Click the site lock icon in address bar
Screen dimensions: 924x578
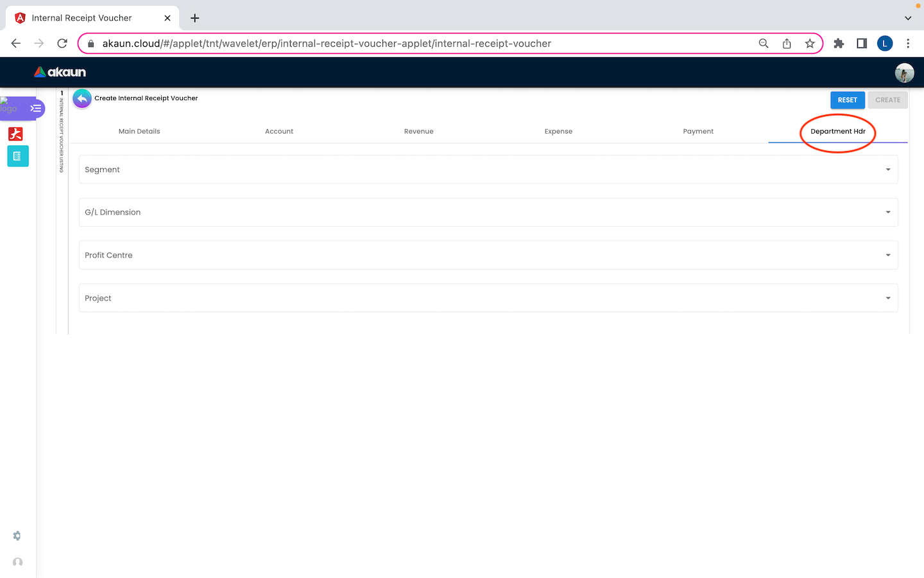click(x=90, y=44)
